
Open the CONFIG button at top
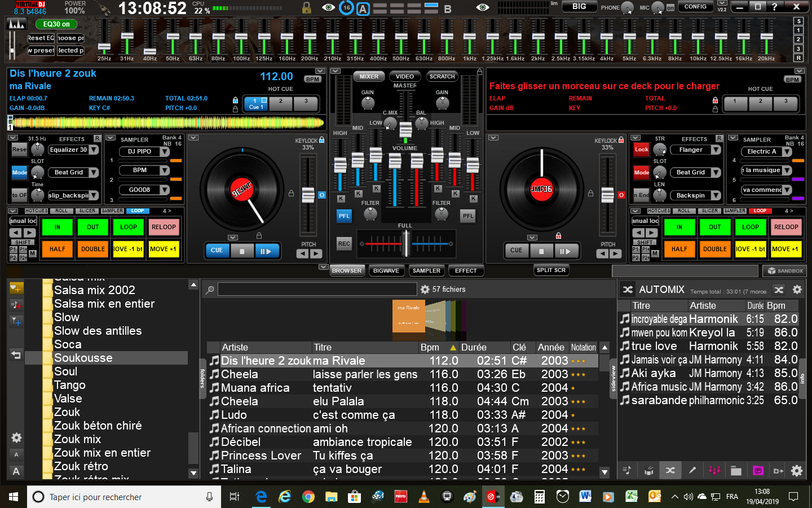point(695,7)
